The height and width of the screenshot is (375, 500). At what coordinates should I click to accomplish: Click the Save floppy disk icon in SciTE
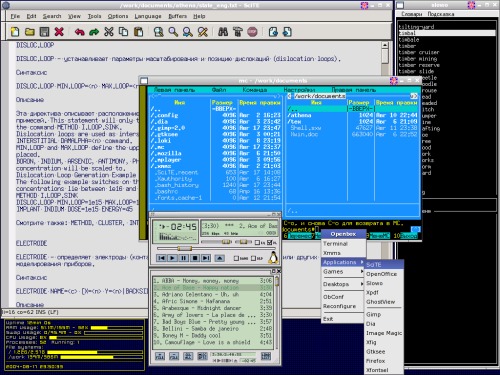tap(44, 32)
